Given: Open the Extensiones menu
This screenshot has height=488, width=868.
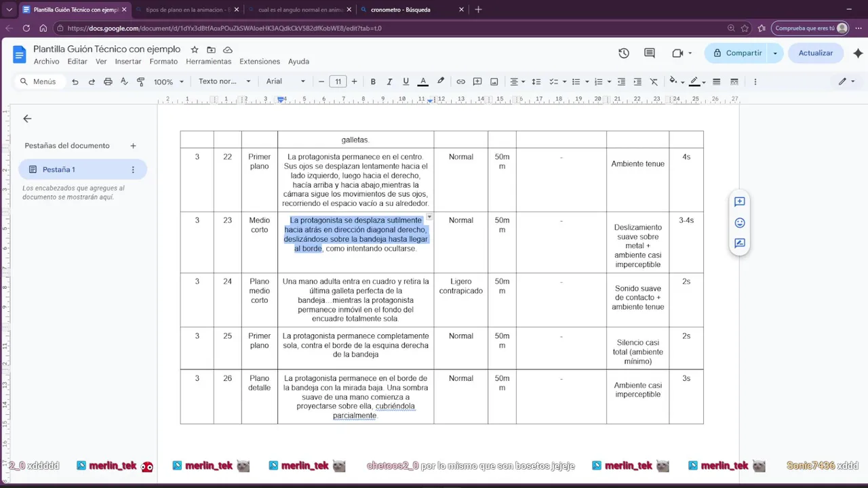Looking at the screenshot, I should [260, 62].
